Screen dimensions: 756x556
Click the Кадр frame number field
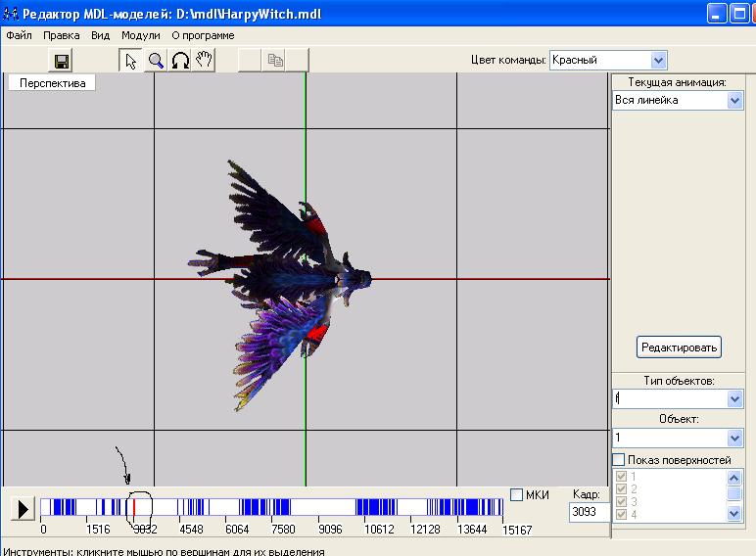(x=588, y=512)
